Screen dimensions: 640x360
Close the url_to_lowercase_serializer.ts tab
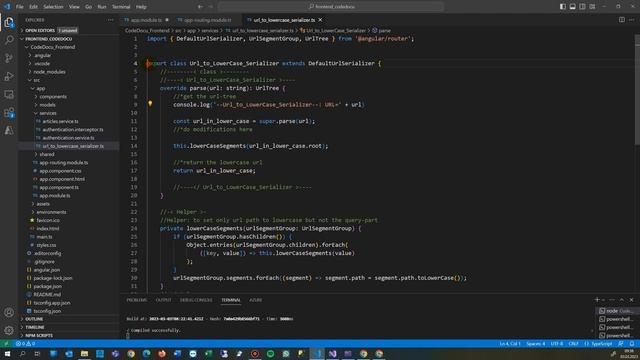point(320,20)
